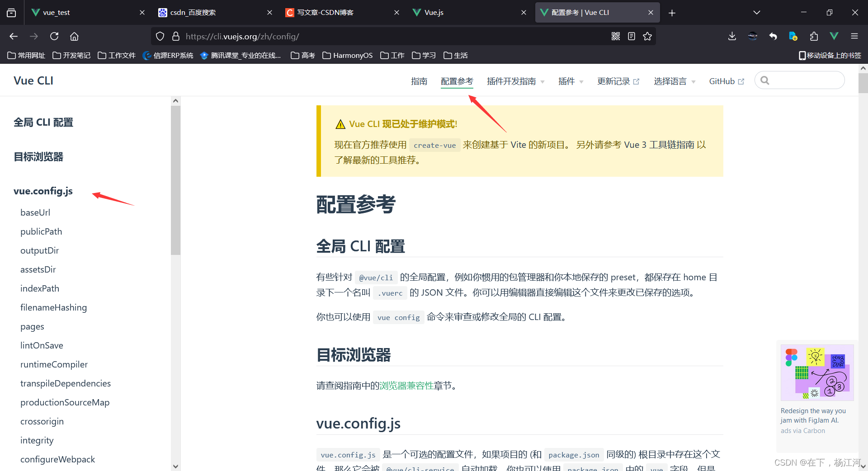Click the undo arrow toolbar icon

(773, 36)
